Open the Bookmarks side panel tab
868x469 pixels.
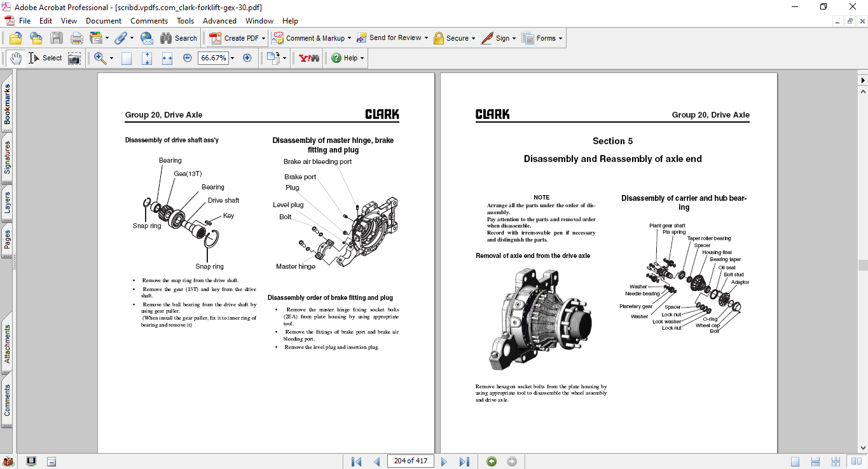point(7,105)
